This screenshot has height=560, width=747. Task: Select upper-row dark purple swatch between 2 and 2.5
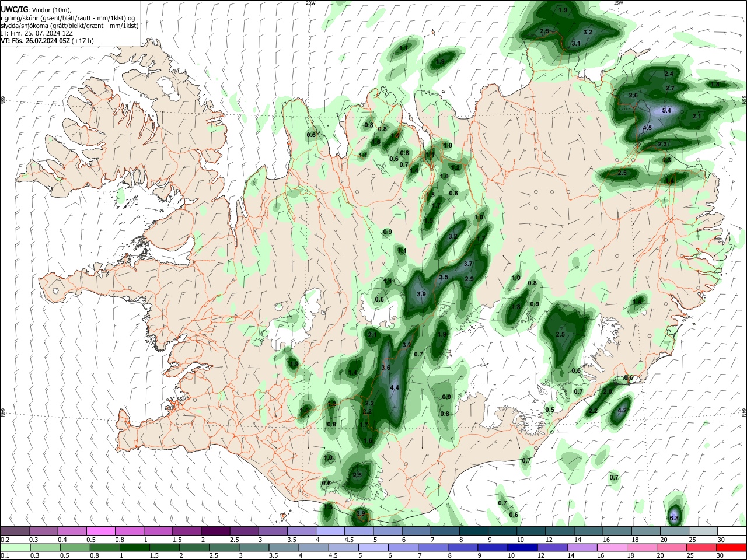coord(215,531)
